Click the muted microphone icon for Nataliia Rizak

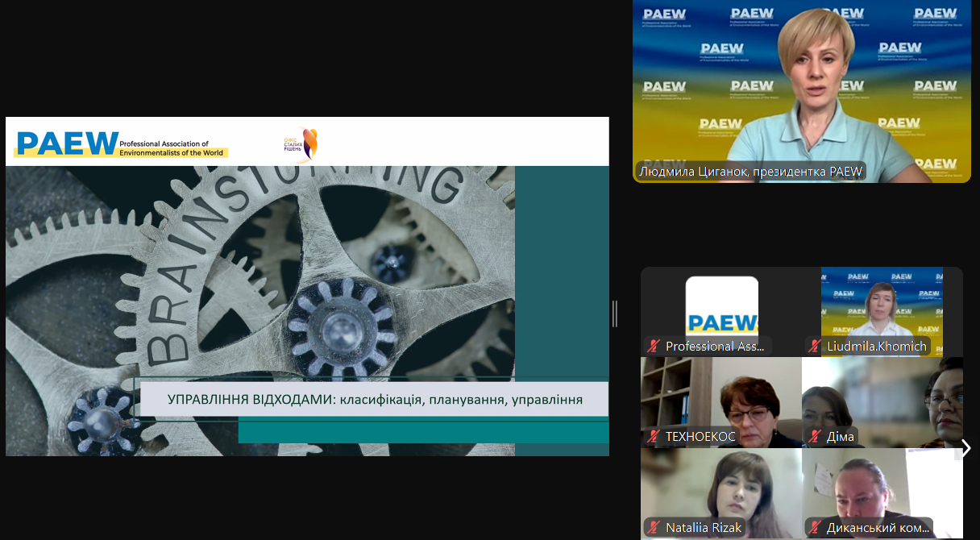pos(654,528)
